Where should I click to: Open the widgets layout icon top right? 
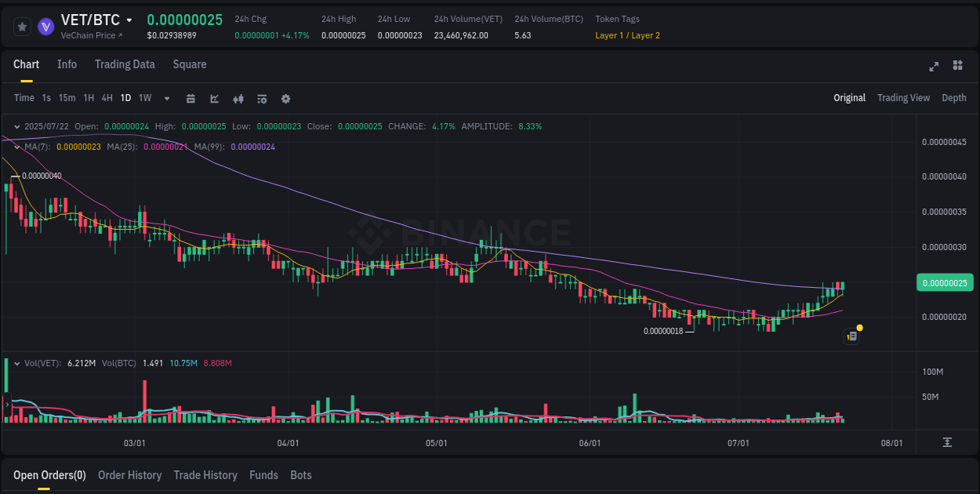(x=958, y=65)
